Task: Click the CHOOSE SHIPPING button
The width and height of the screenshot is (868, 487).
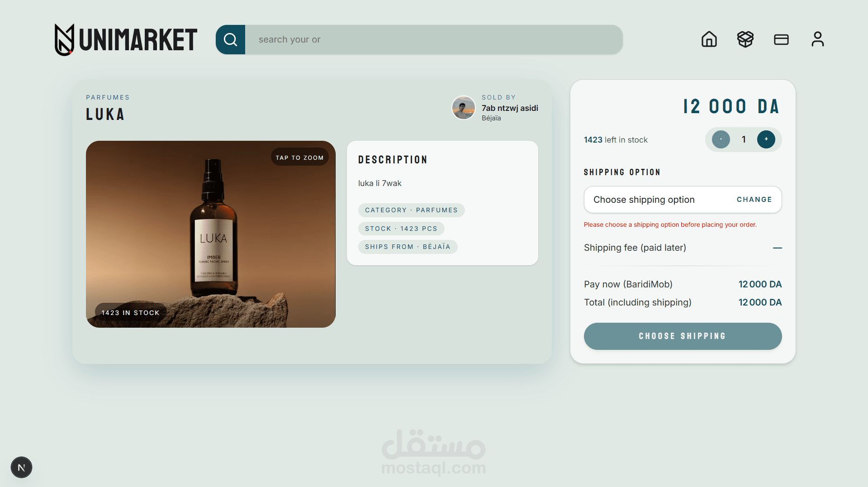Action: (x=683, y=336)
